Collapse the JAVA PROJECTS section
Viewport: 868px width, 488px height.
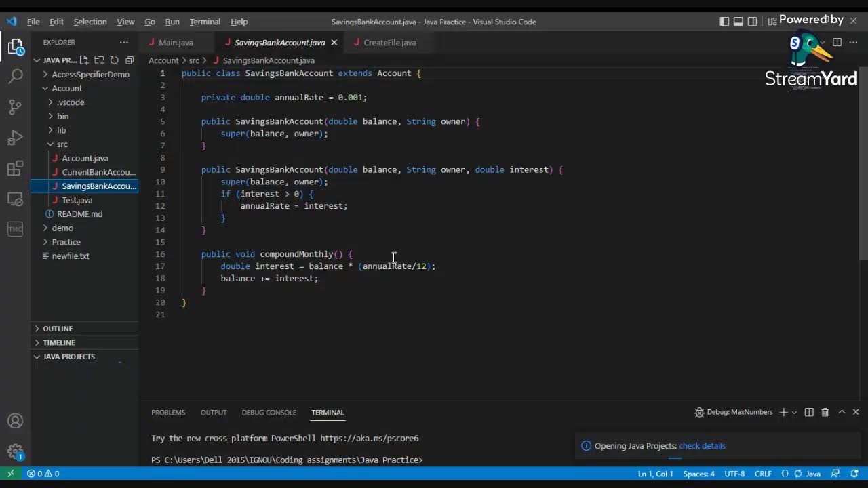coord(84,357)
